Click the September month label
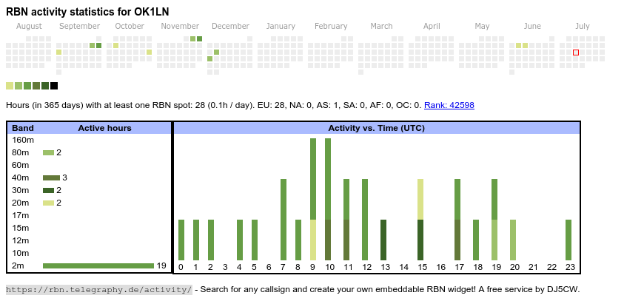Viewport: 644px width, 301px height. 79,26
